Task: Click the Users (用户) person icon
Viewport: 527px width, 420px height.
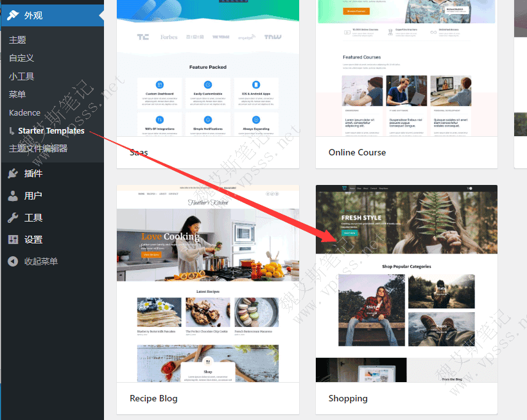Action: [x=13, y=196]
